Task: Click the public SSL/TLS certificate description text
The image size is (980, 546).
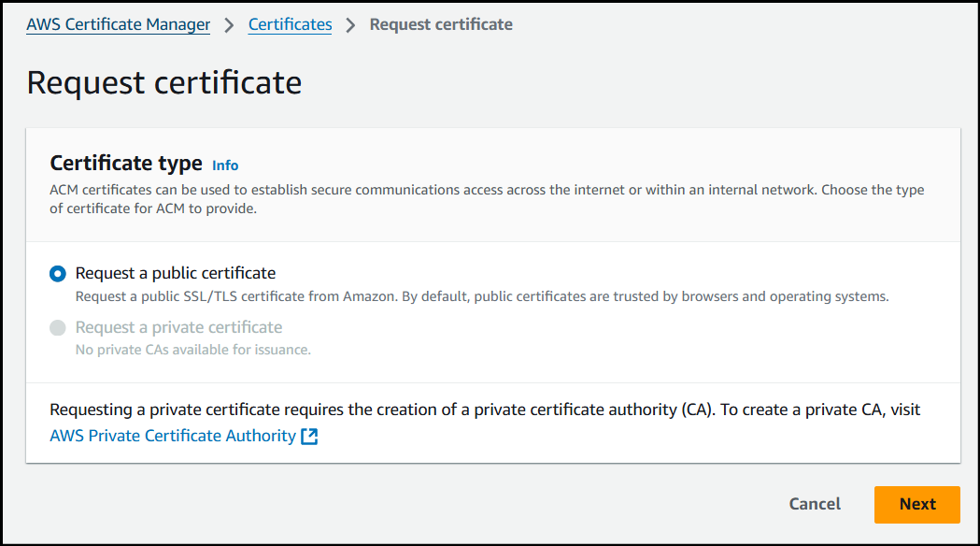Action: tap(481, 296)
